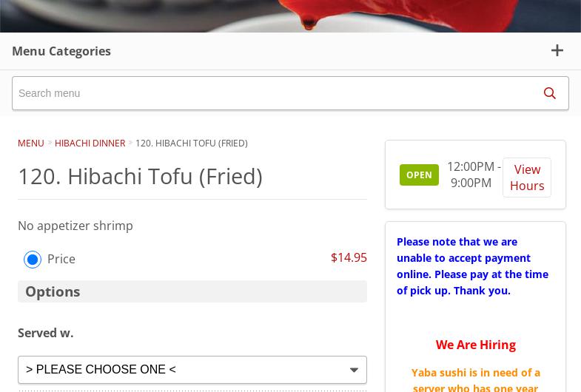Click the green OPEN status badge
Viewport: 581px width, 392px height.
pyautogui.click(x=419, y=175)
